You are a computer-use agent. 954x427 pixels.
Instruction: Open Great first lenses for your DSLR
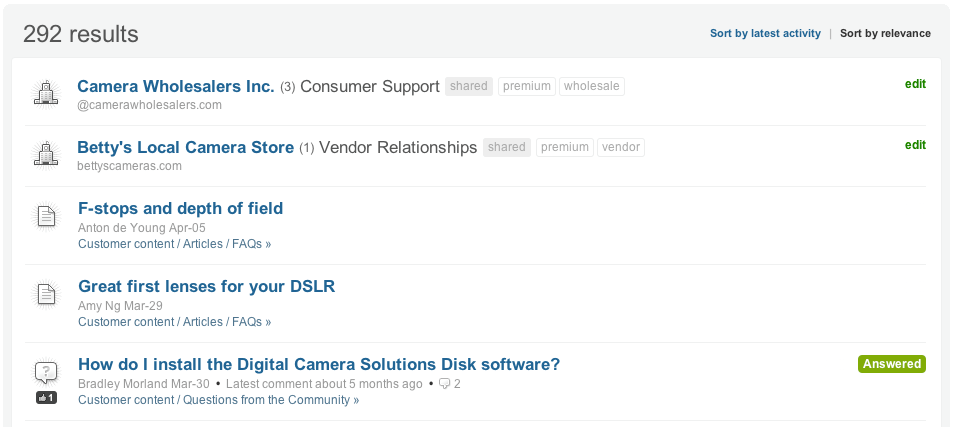point(206,286)
